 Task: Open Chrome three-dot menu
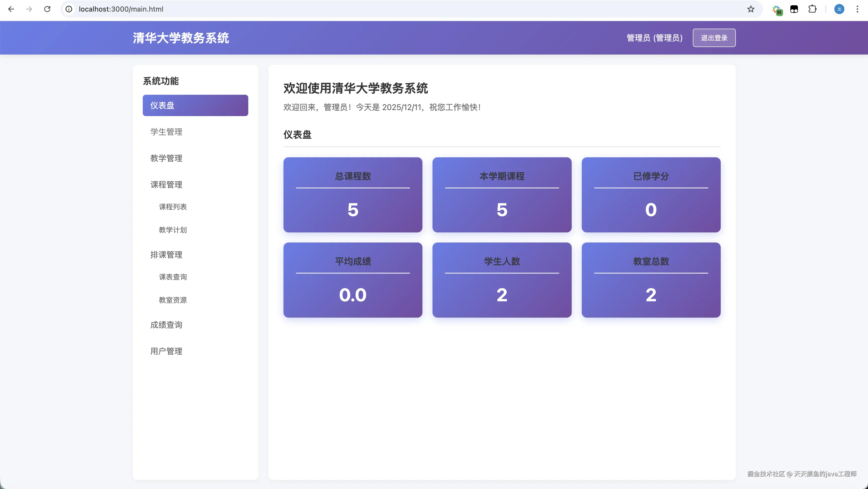[x=857, y=9]
